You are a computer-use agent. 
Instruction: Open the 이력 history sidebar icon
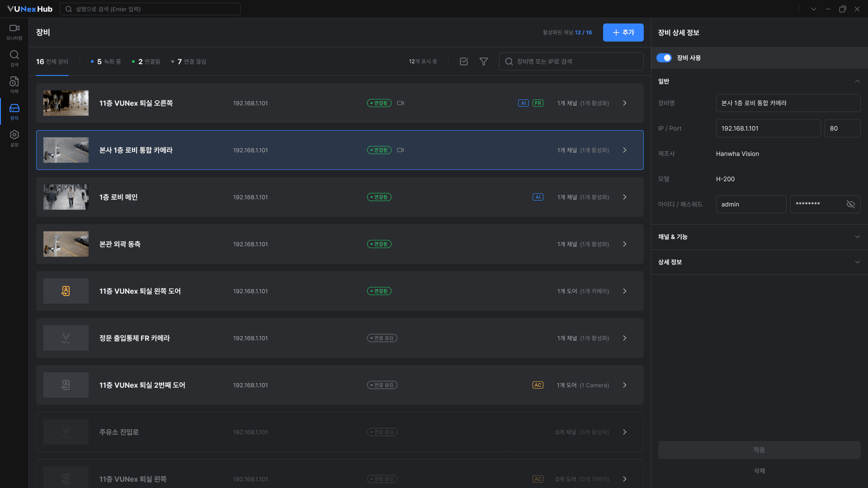(14, 85)
